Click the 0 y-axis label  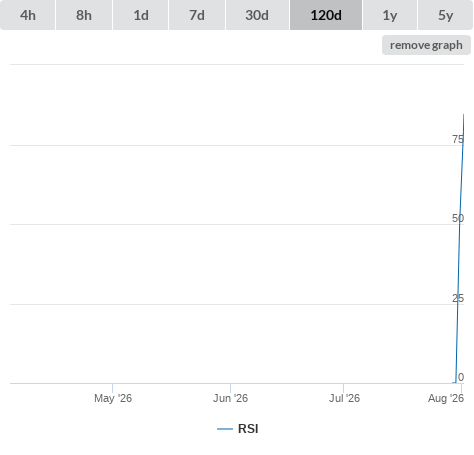click(x=461, y=377)
